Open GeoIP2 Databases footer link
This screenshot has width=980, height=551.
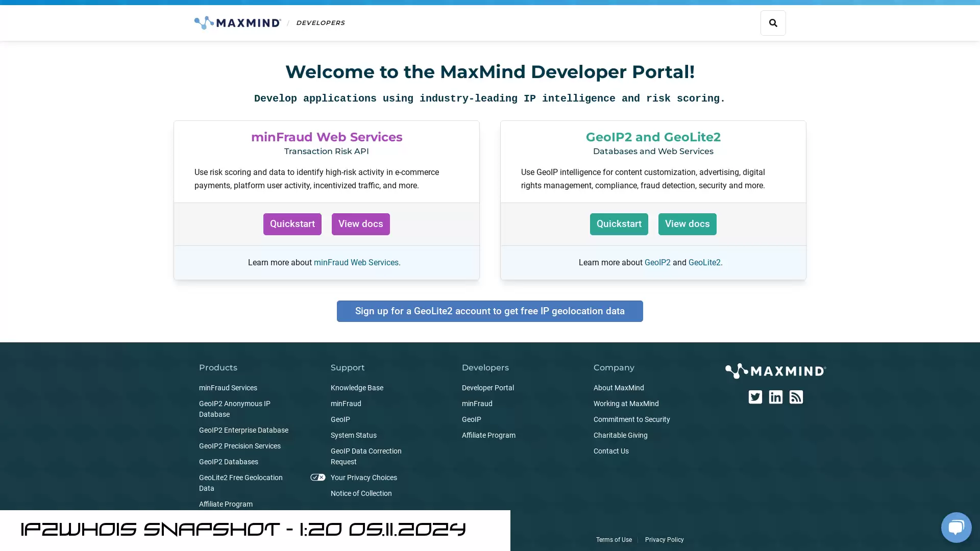pos(228,462)
